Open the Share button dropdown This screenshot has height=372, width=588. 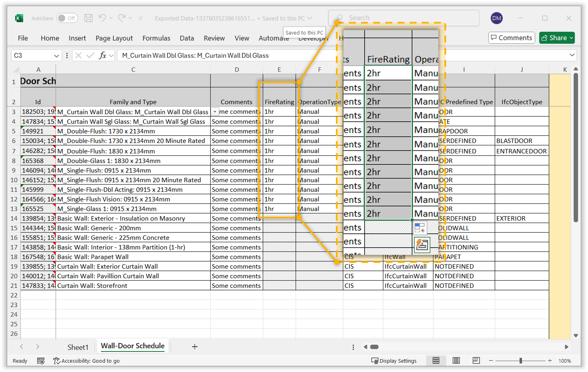[x=571, y=38]
